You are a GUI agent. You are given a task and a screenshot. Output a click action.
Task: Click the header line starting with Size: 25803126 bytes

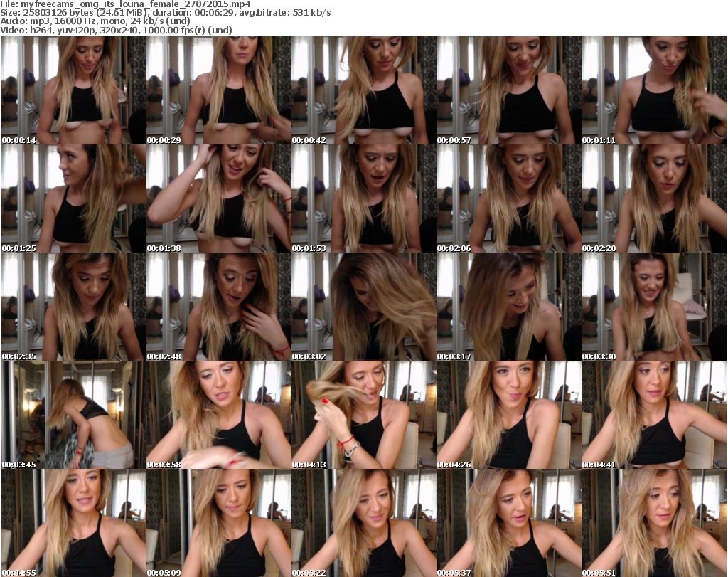(x=165, y=13)
